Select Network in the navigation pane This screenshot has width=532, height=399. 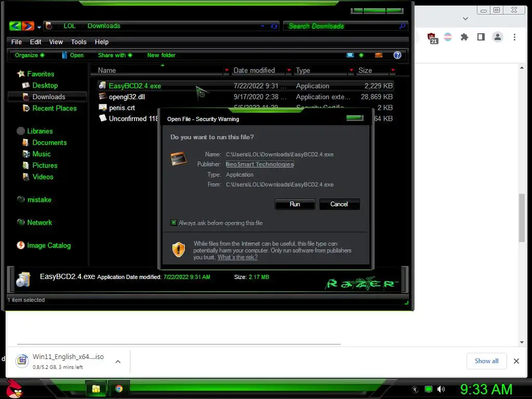click(35, 222)
